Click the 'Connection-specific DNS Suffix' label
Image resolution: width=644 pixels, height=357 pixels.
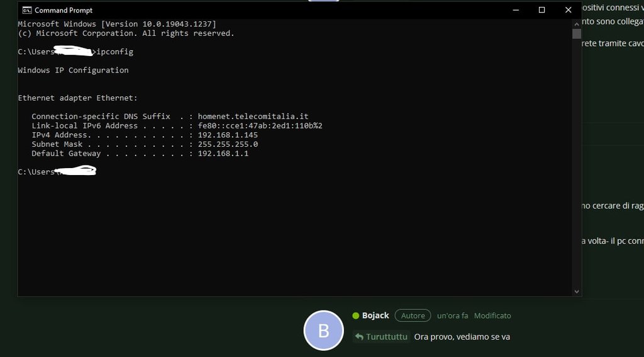pyautogui.click(x=101, y=116)
